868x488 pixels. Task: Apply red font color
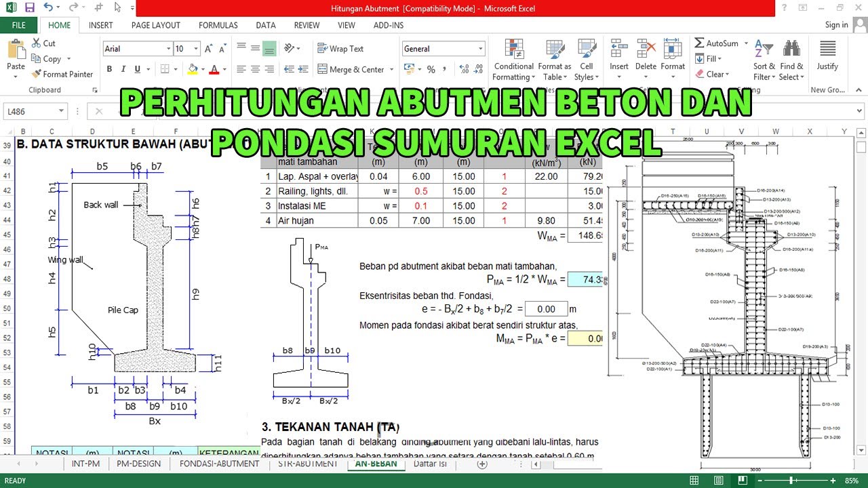214,69
